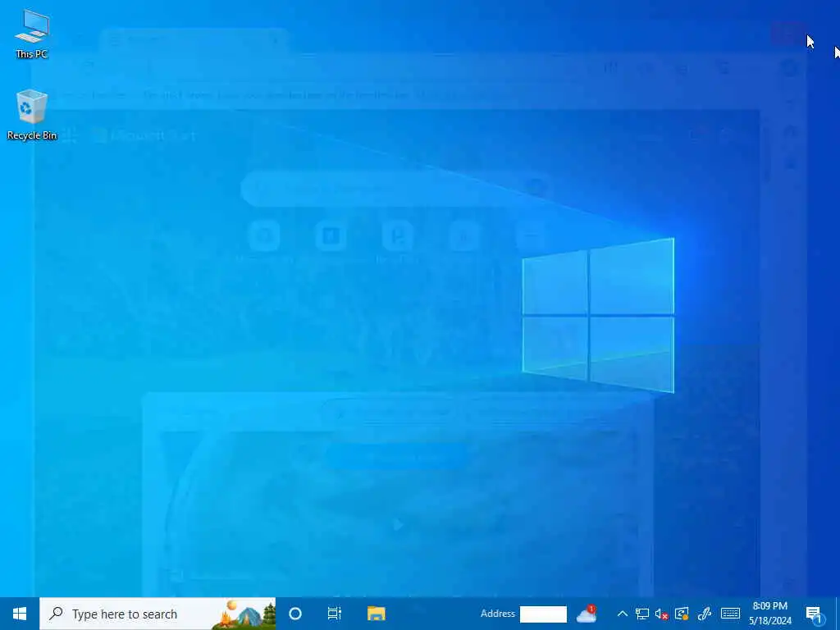The height and width of the screenshot is (630, 840).
Task: Open the Windows Ink Workspace pen icon
Action: click(705, 614)
